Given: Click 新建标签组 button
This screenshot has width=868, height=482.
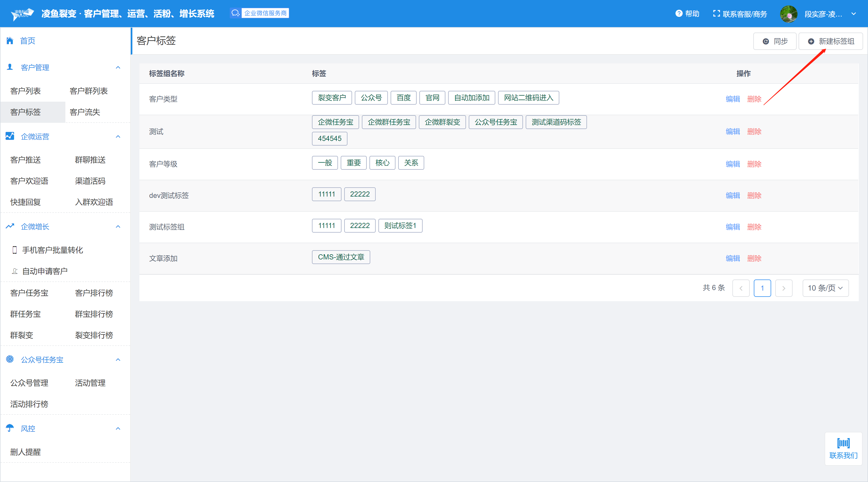Looking at the screenshot, I should pos(831,41).
